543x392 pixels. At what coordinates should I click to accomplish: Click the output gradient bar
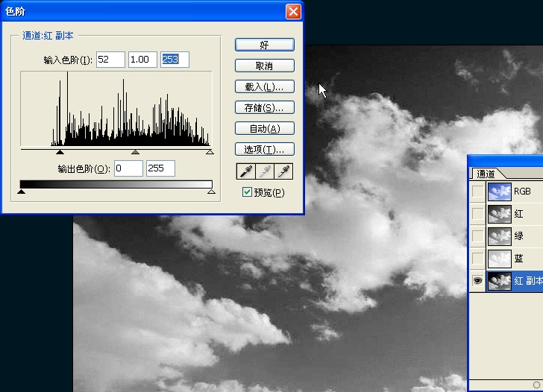click(116, 184)
